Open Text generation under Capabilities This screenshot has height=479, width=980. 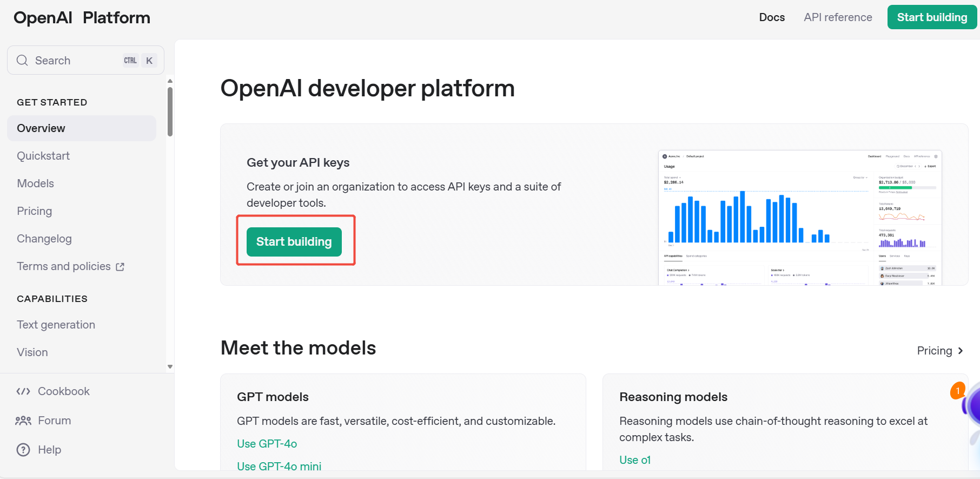click(56, 325)
